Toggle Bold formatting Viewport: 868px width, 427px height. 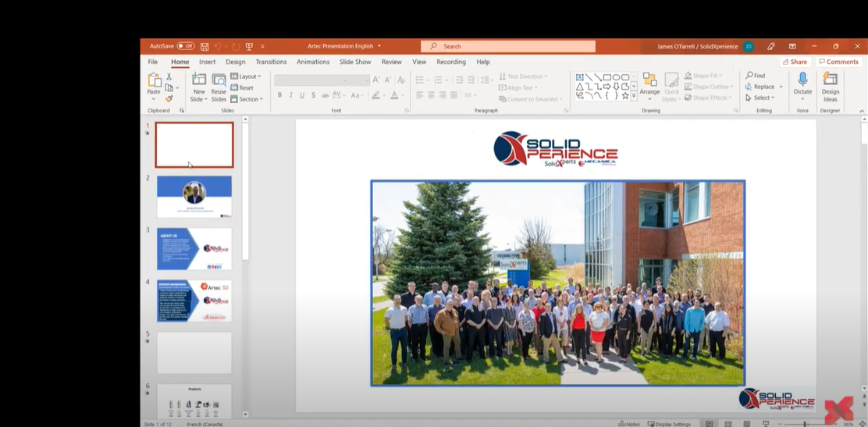point(279,95)
